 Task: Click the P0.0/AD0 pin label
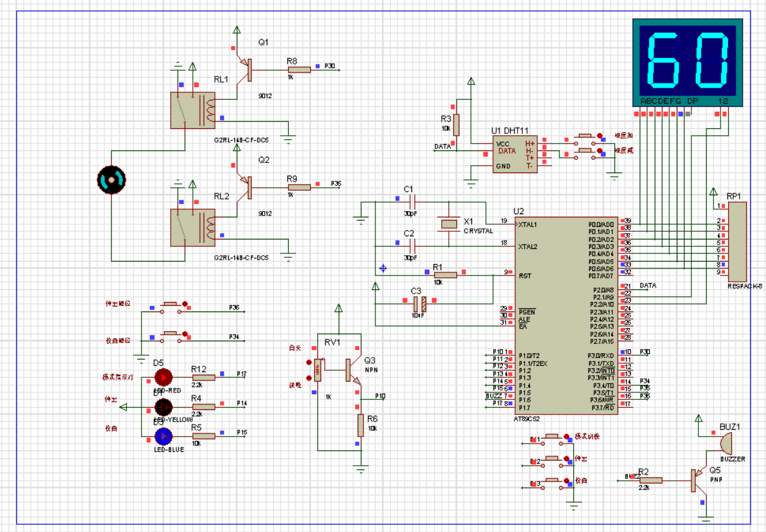[601, 224]
